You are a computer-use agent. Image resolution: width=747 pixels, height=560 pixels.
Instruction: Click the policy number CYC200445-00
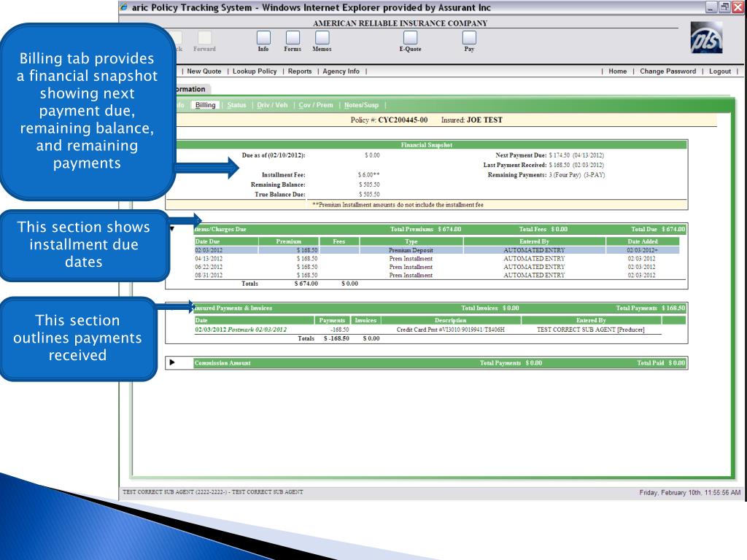[403, 120]
